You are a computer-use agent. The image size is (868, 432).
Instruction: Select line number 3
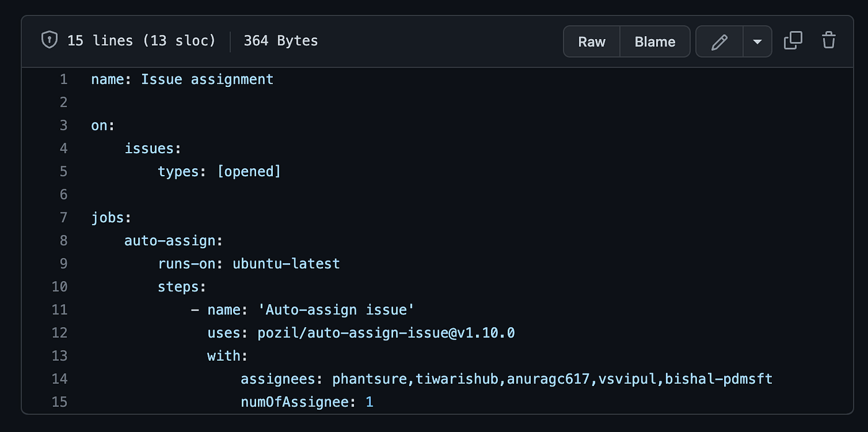[x=63, y=125]
